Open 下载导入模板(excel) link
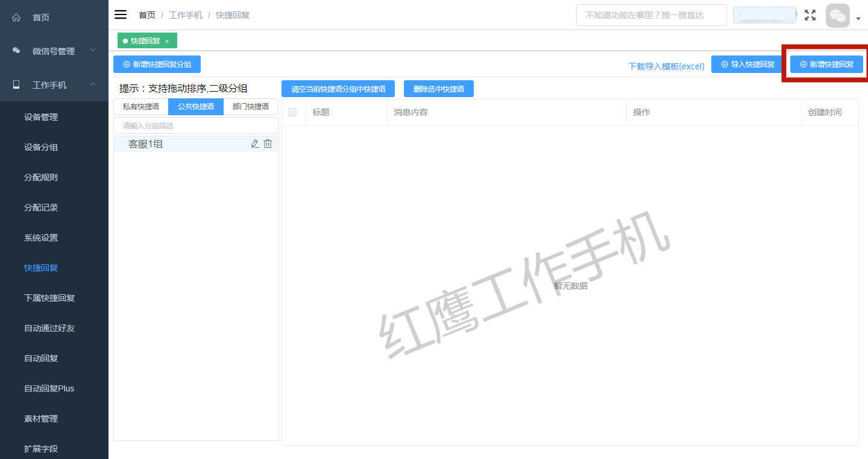Viewport: 868px width, 459px height. (x=666, y=66)
